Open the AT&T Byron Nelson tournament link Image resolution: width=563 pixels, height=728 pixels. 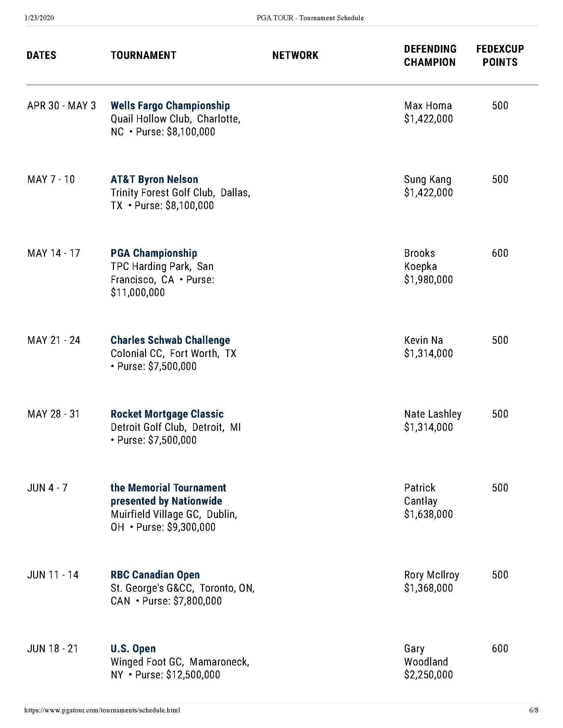click(154, 179)
